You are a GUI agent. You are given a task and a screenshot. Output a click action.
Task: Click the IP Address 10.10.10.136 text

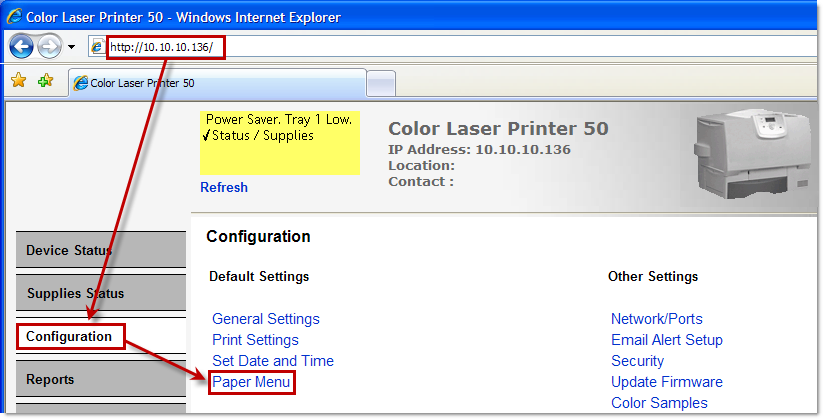point(479,150)
